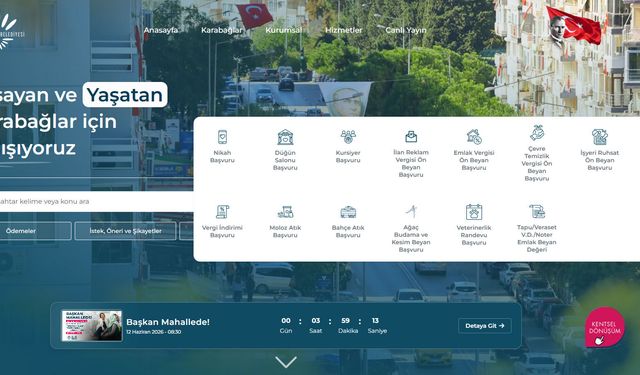Click the Kentsel Dönüşüm round badge

click(605, 327)
